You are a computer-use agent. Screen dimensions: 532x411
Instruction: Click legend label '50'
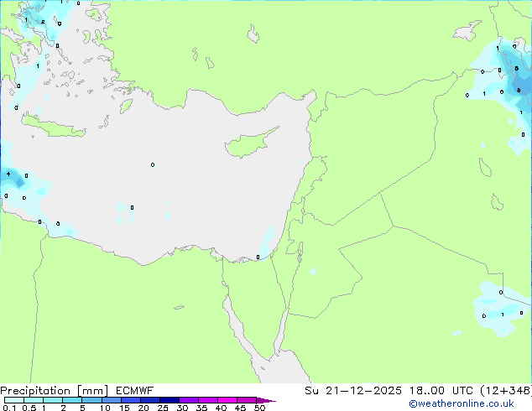point(259,408)
